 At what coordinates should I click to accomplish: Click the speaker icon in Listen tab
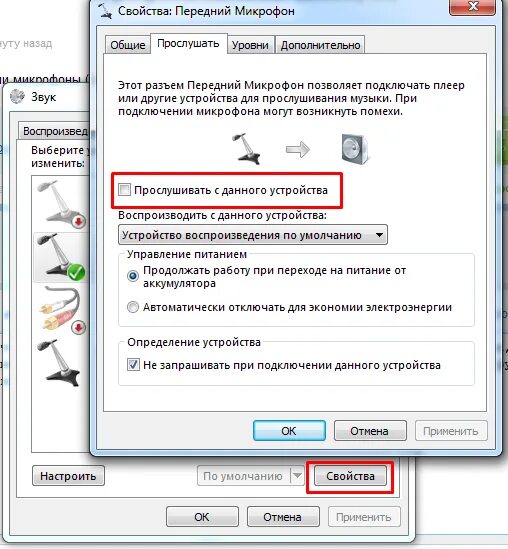tap(355, 149)
